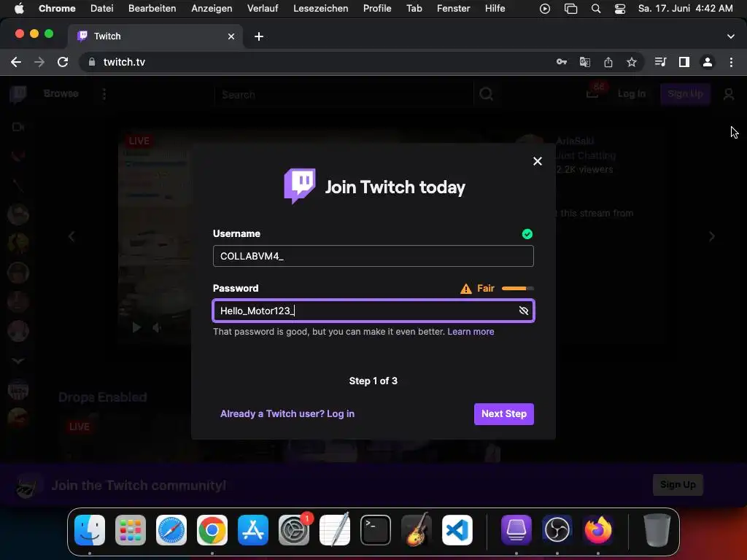747x560 pixels.
Task: Click the Twitch logo in signup dialog
Action: pos(300,186)
